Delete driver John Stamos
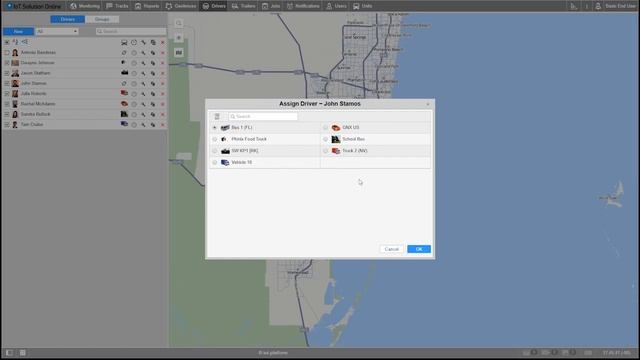Viewport: 640px width, 360px height. click(x=162, y=84)
